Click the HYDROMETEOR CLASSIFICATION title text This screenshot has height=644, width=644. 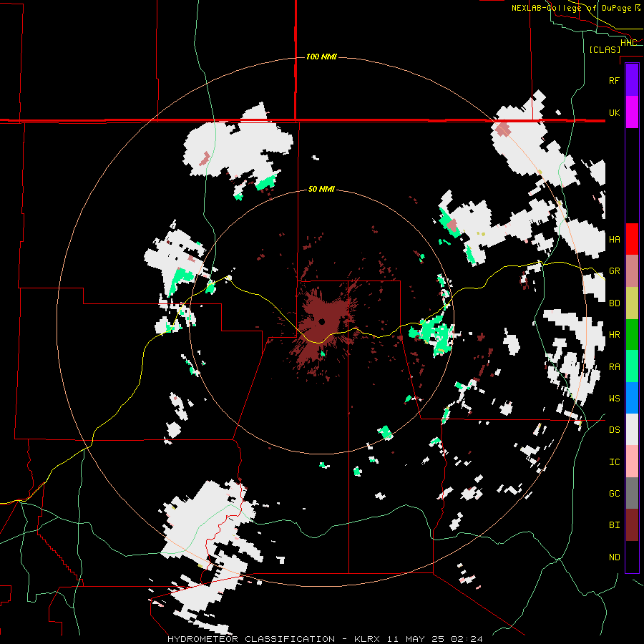pos(251,639)
